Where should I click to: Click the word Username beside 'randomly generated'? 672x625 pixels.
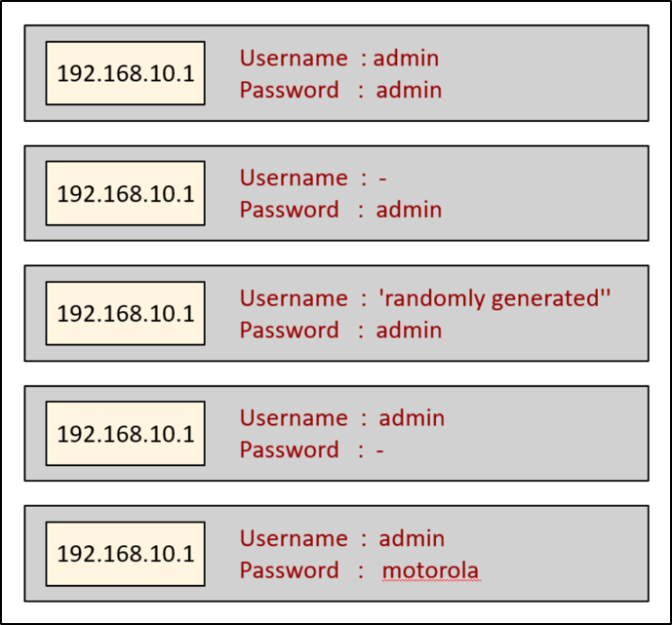click(x=294, y=298)
